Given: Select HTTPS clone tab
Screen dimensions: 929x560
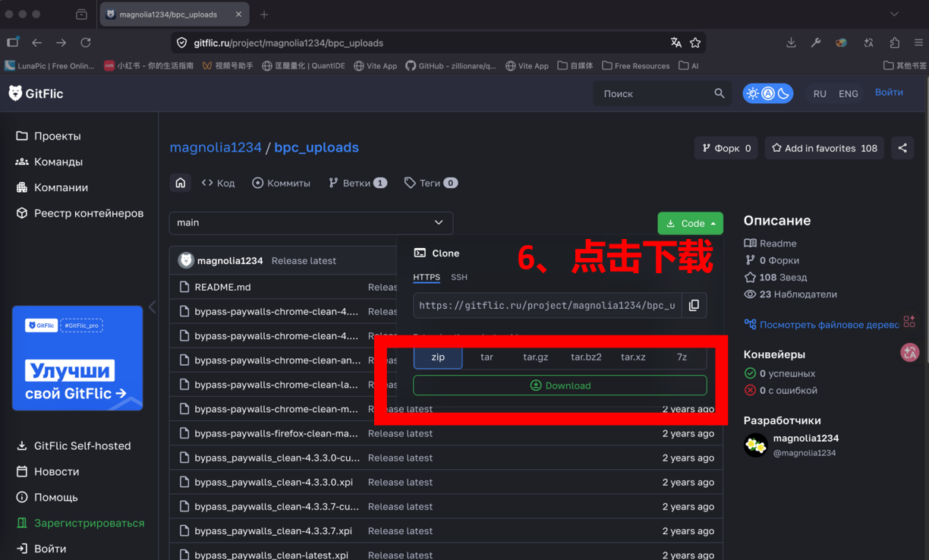Looking at the screenshot, I should (x=427, y=277).
